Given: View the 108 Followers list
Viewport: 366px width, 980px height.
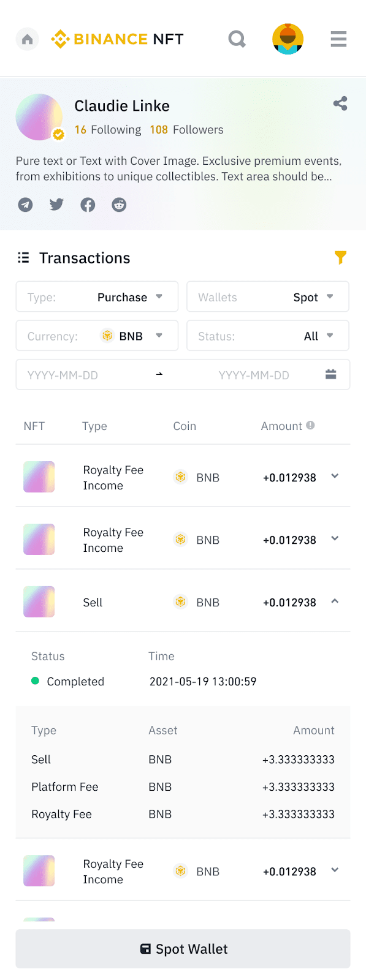Looking at the screenshot, I should (186, 130).
